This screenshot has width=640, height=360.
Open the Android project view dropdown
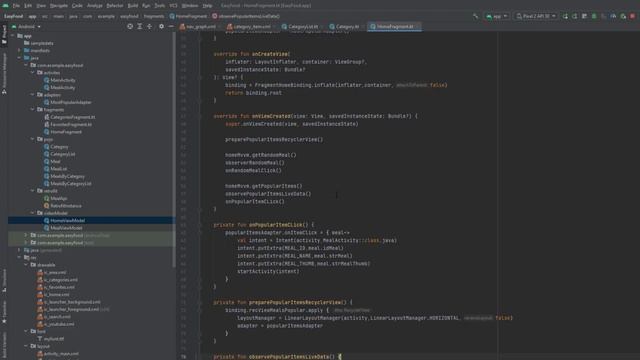point(27,27)
